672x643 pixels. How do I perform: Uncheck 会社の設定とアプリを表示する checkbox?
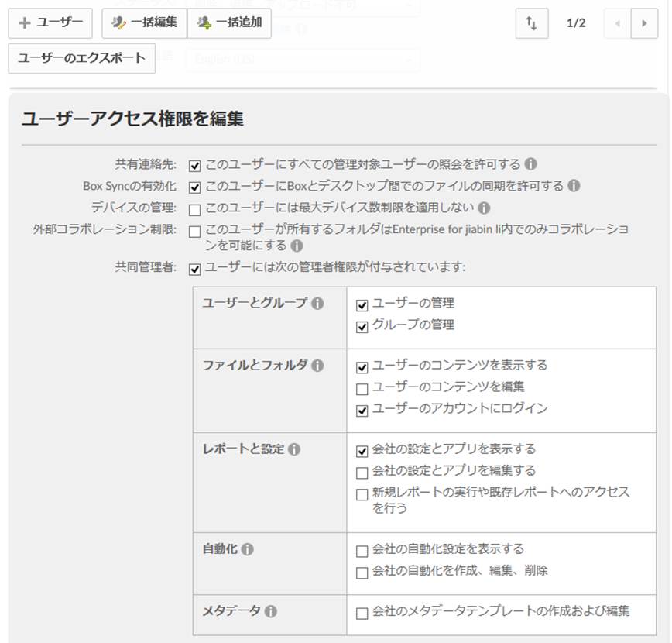tap(362, 451)
